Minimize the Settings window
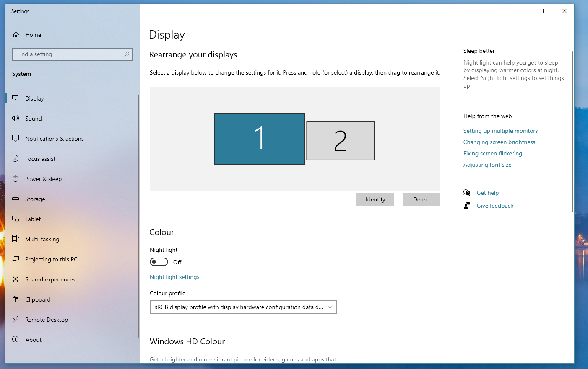 [526, 11]
